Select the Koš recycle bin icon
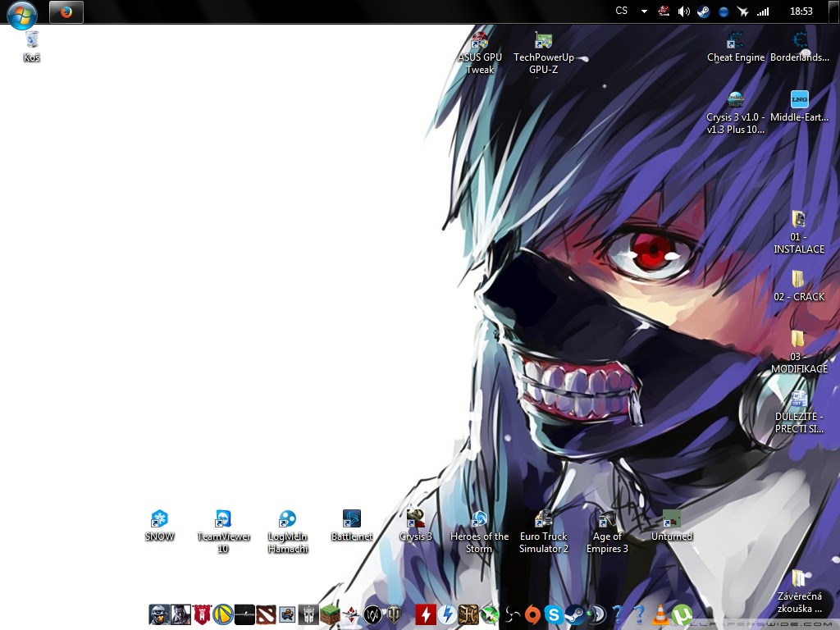The width and height of the screenshot is (840, 630). coord(32,46)
